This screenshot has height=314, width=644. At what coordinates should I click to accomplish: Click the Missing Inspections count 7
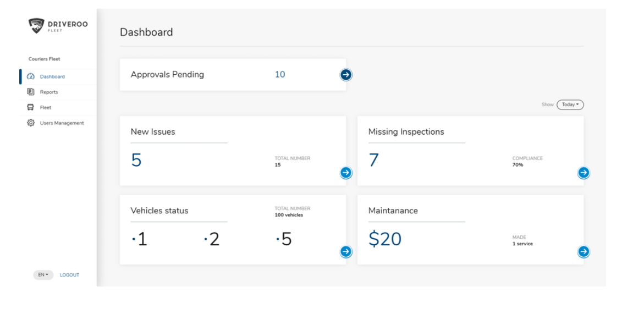click(x=374, y=161)
